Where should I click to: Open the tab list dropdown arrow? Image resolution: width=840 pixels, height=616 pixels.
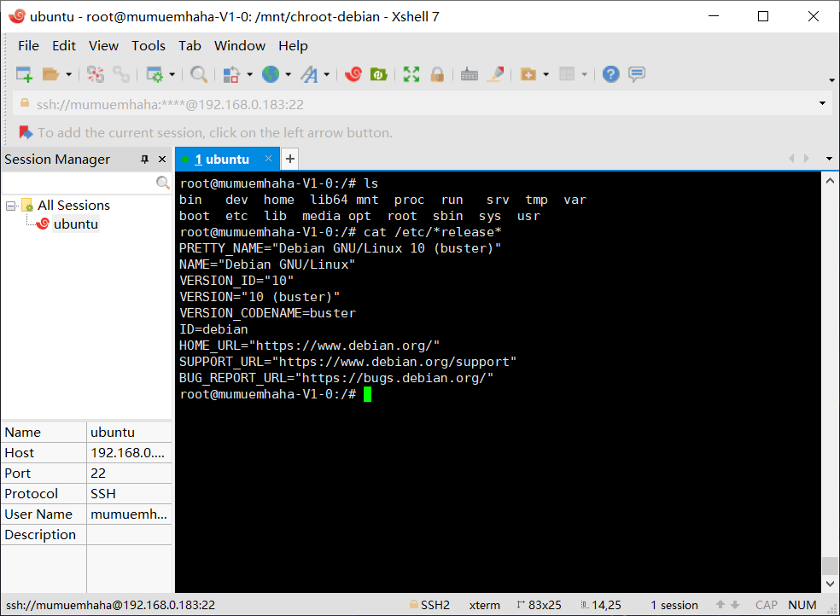click(x=828, y=159)
